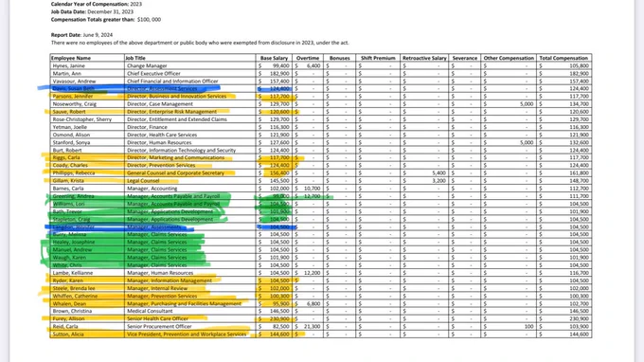Click the Other Compensation column header
This screenshot has height=362, width=644.
[x=509, y=58]
